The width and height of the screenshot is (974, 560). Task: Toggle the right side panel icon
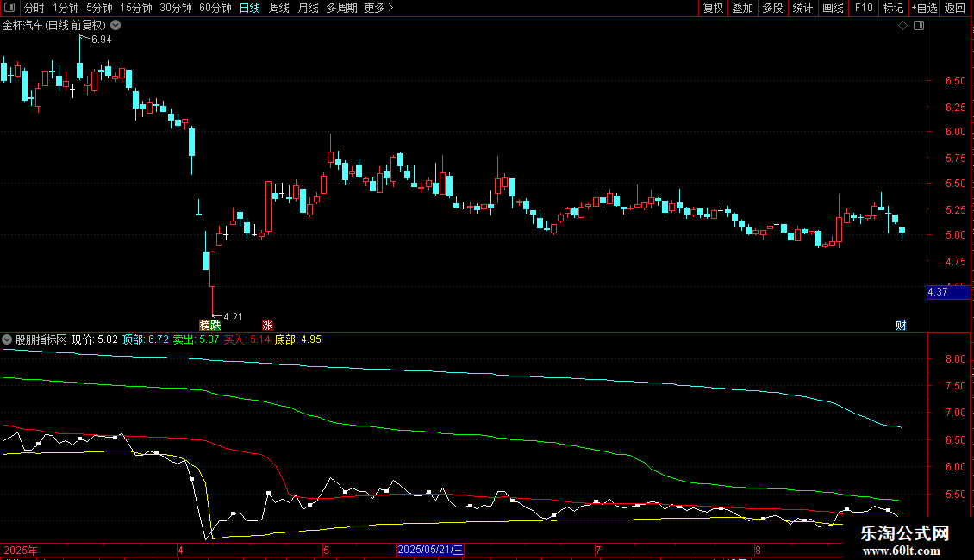[919, 26]
